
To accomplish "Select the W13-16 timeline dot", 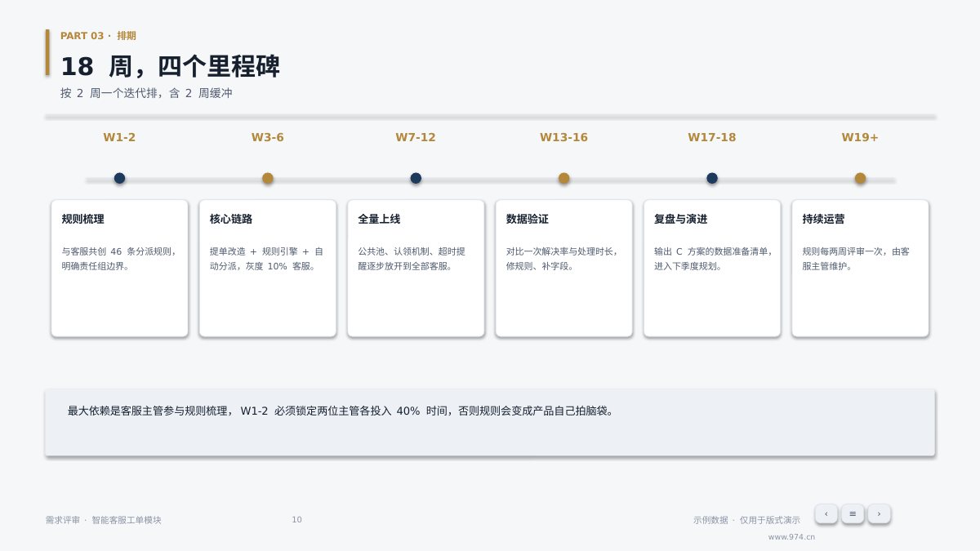I will coord(563,178).
